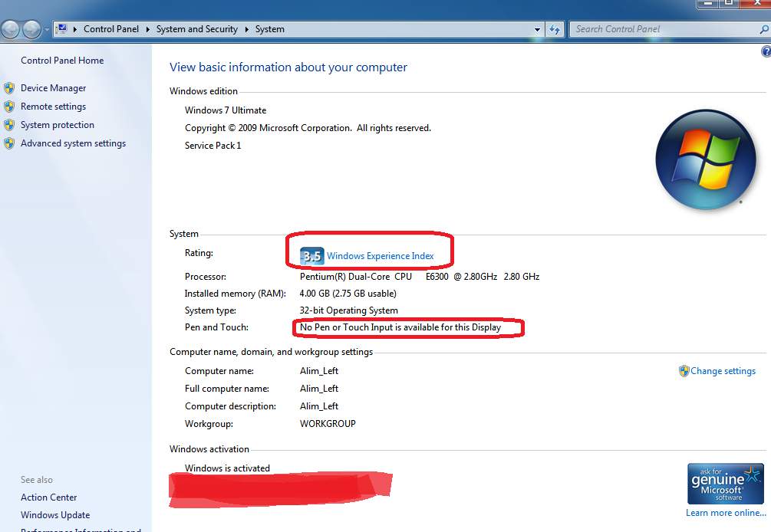The image size is (771, 532).
Task: Expand the arrow before Control Panel breadcrumb
Action: (75, 29)
